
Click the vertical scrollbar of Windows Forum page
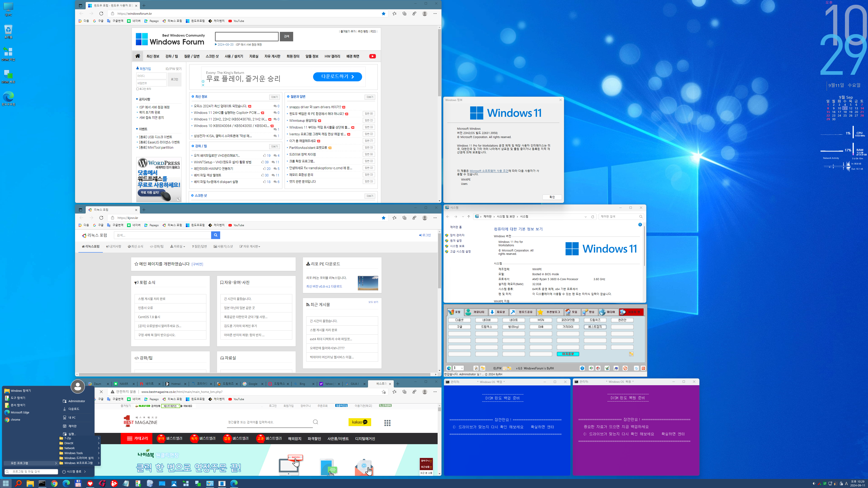439,62
